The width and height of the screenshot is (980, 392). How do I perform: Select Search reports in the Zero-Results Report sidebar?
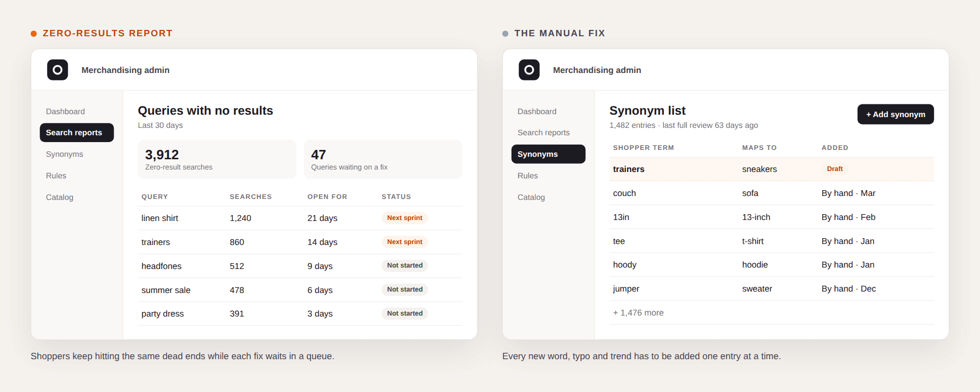76,132
